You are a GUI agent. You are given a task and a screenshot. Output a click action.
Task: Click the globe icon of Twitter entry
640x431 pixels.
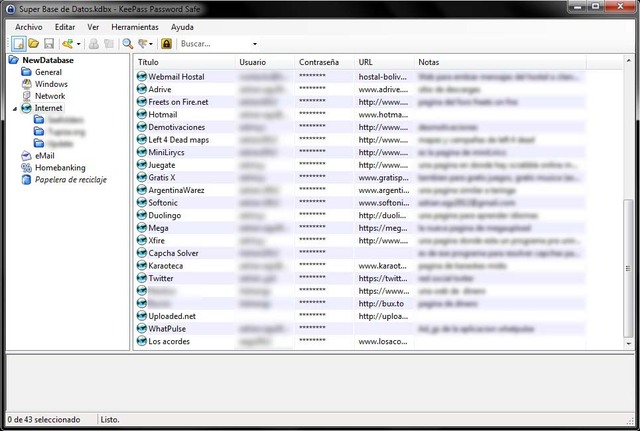(142, 278)
